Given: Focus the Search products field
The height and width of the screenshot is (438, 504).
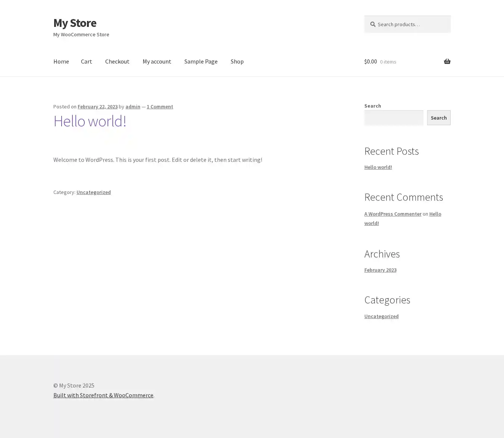Looking at the screenshot, I should click(411, 24).
